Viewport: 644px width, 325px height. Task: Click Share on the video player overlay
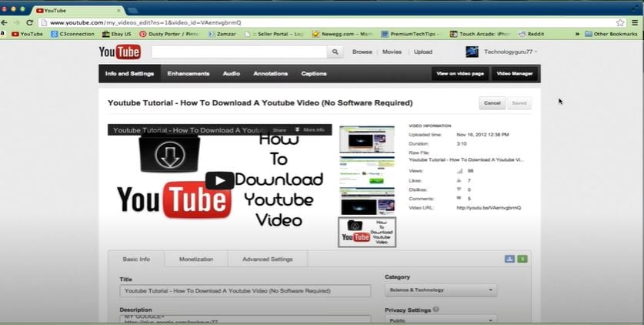coord(279,130)
